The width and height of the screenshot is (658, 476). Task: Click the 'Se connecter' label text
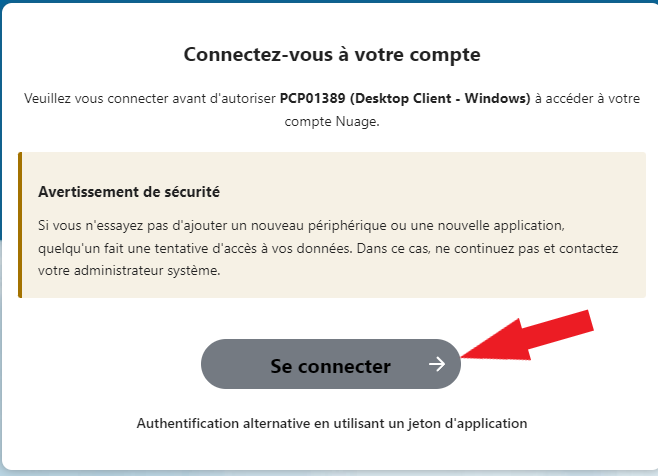[x=330, y=366]
